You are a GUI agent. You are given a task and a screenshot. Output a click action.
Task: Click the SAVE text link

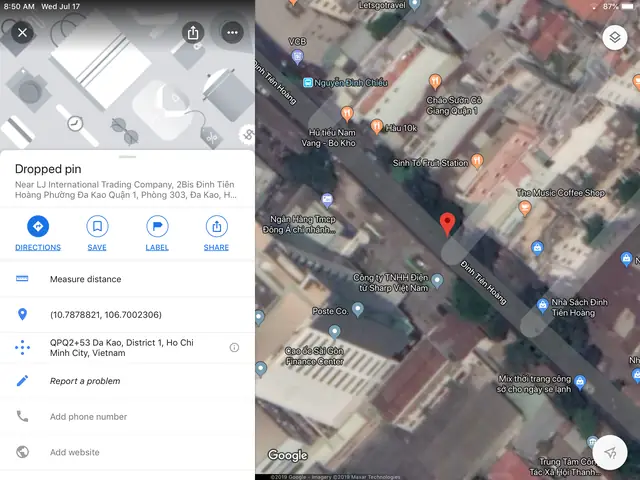tap(97, 247)
